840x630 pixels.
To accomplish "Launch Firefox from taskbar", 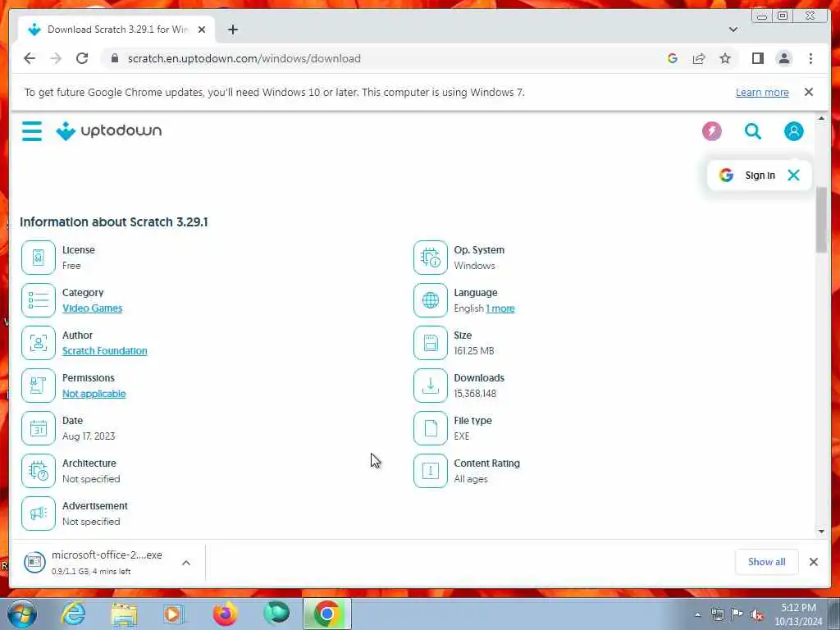I will point(225,614).
